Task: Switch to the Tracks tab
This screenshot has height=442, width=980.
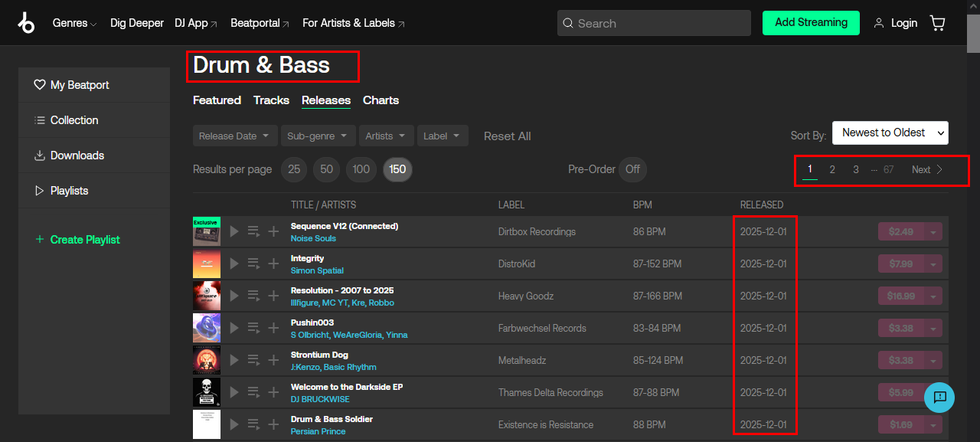Action: [x=271, y=100]
